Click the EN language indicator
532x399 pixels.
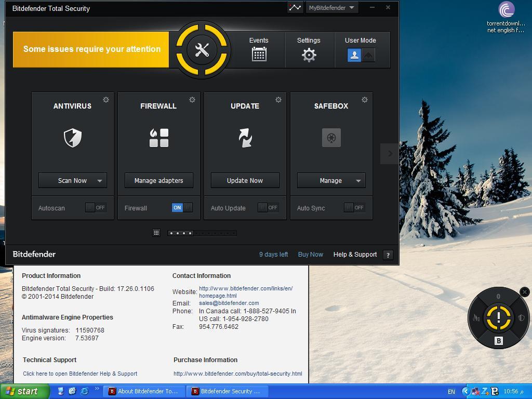[451, 392]
